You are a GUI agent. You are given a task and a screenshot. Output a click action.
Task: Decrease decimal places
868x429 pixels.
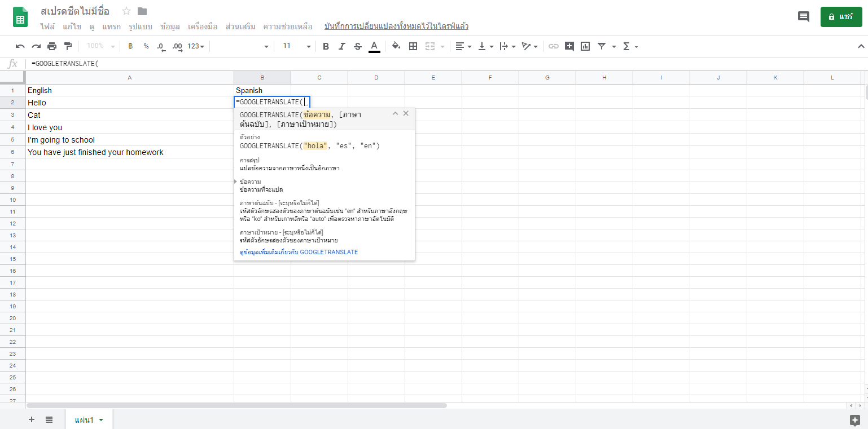[x=161, y=46]
